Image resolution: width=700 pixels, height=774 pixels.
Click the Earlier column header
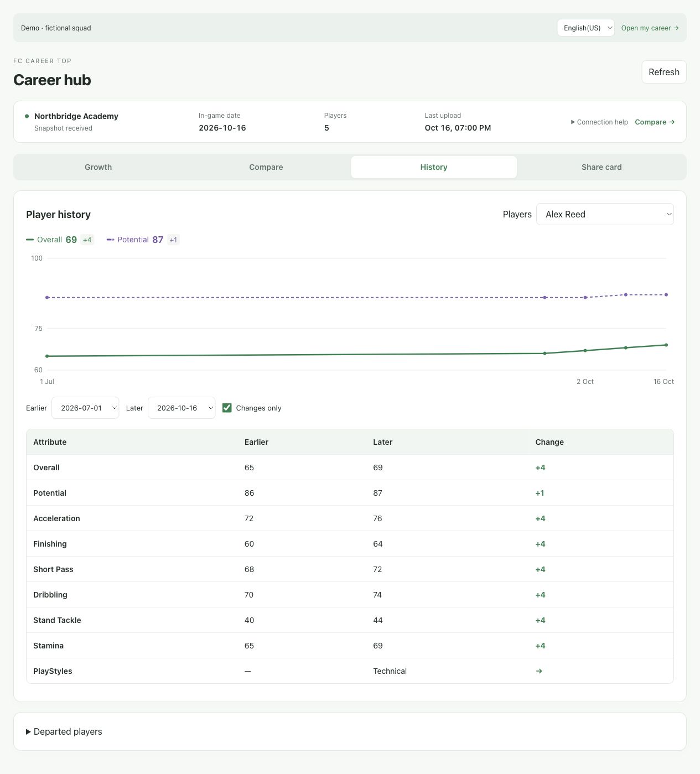(x=256, y=442)
